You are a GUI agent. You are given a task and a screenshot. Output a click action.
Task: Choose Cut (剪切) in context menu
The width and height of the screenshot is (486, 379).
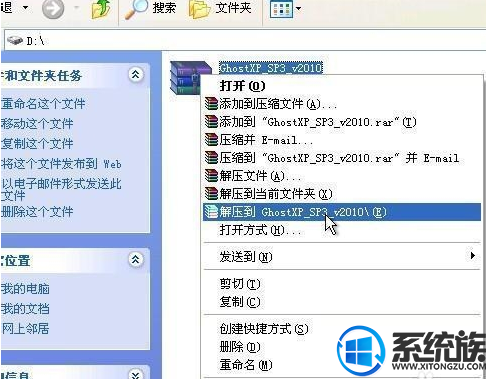[x=342, y=284]
